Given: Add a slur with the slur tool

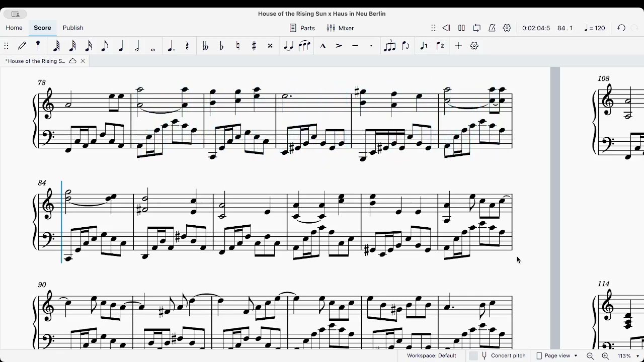Looking at the screenshot, I should [304, 46].
